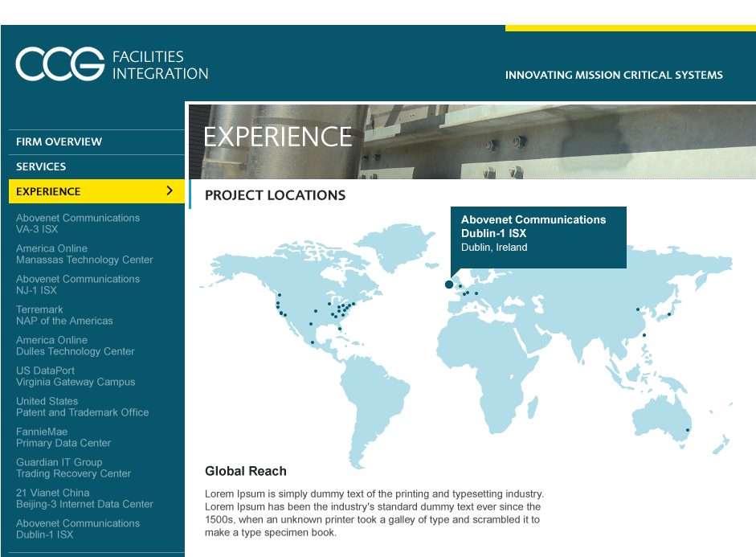This screenshot has height=557, width=756.
Task: Click the CCG Facilities Integration logo
Action: [112, 65]
